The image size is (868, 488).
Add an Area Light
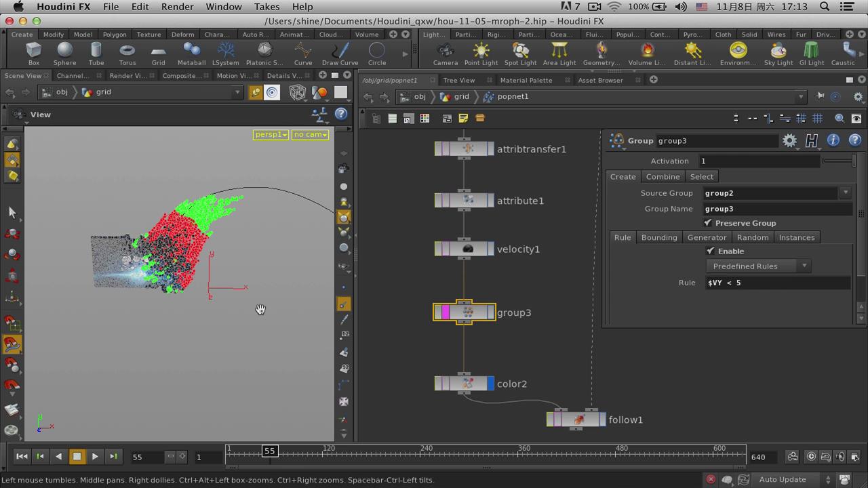559,53
